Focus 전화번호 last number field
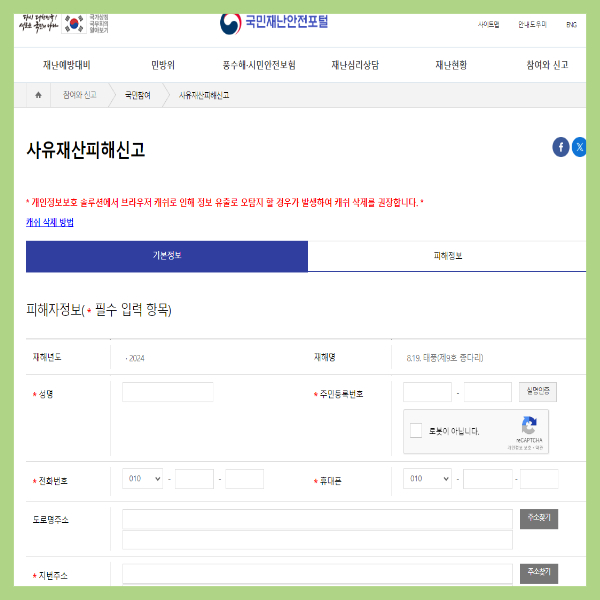The height and width of the screenshot is (600, 600). (244, 479)
